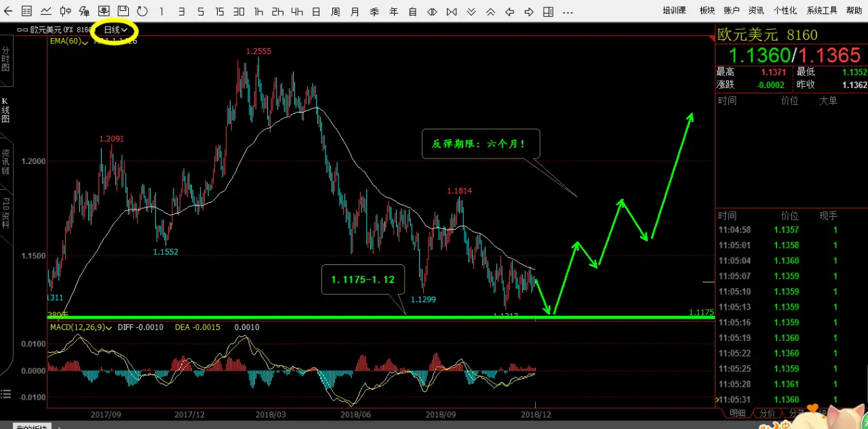Open the indicator analysis toolbar icon
The image size is (868, 429).
click(85, 11)
